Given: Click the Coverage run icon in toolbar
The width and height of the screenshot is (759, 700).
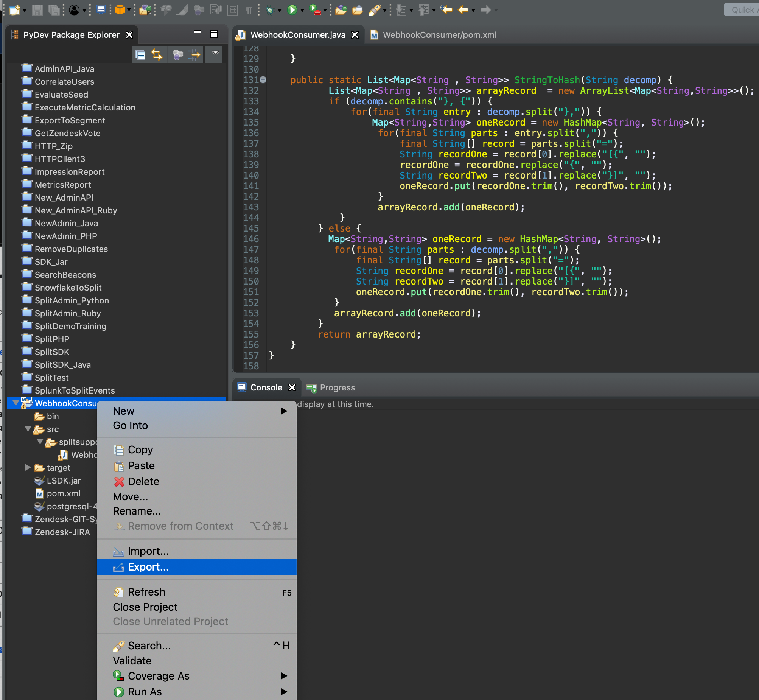Looking at the screenshot, I should (x=314, y=10).
